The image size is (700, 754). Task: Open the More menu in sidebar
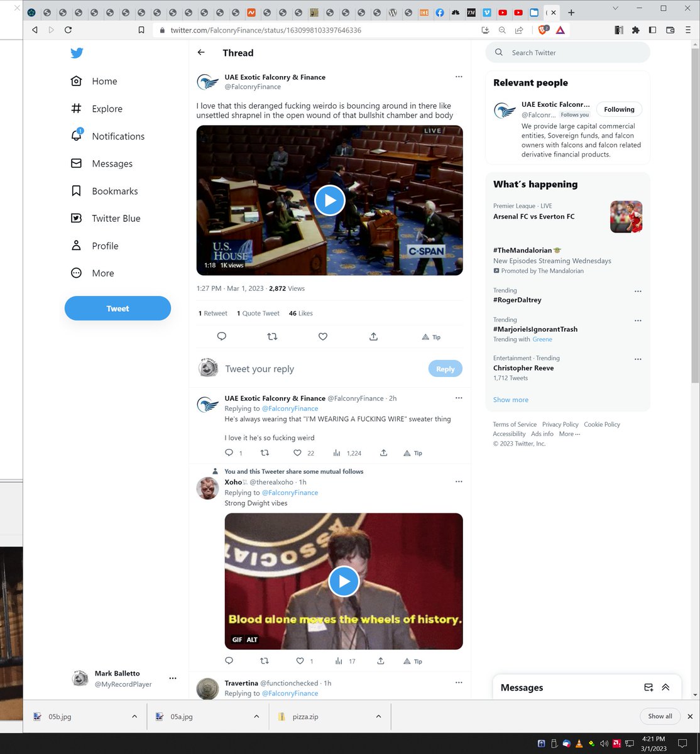pyautogui.click(x=92, y=273)
